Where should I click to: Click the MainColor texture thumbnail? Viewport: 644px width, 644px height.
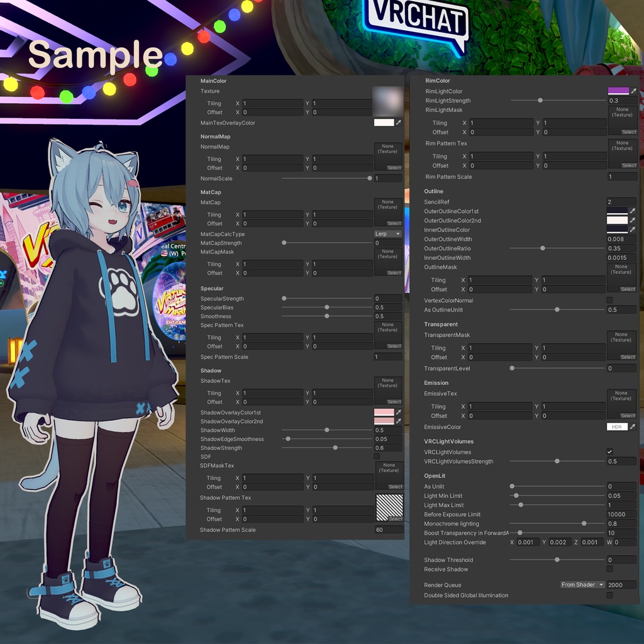coord(387,101)
